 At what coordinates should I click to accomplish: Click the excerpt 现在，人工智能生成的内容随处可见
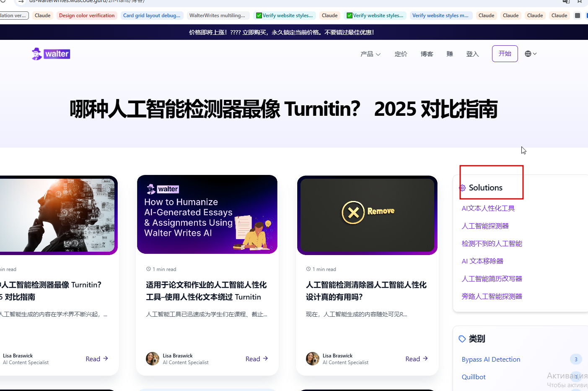point(357,314)
